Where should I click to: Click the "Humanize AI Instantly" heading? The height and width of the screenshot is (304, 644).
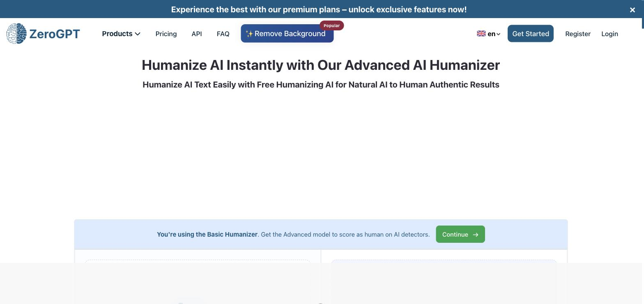[x=321, y=65]
